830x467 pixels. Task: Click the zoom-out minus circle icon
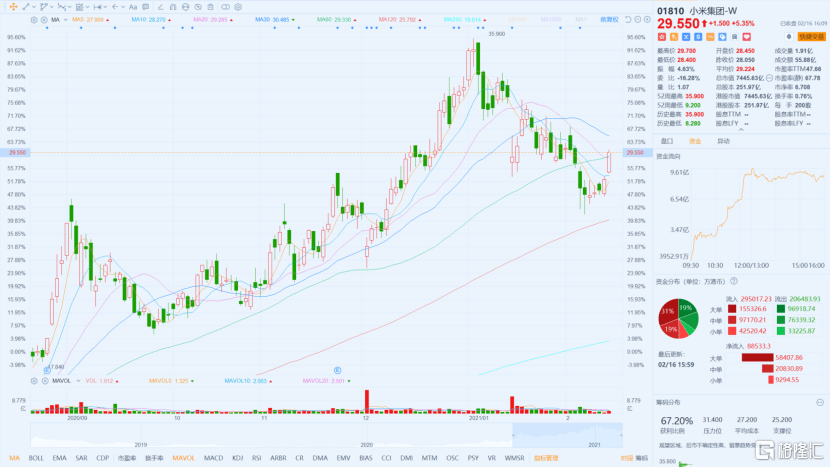[x=637, y=20]
